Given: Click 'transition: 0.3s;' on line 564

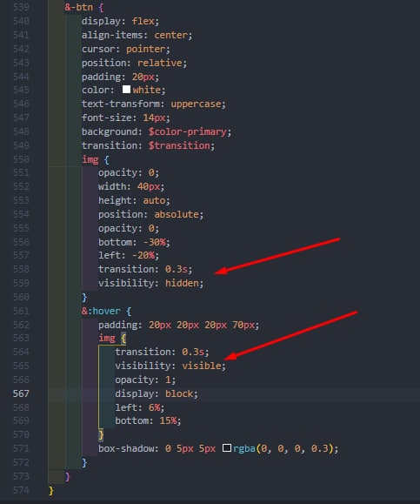Looking at the screenshot, I should (x=162, y=352).
